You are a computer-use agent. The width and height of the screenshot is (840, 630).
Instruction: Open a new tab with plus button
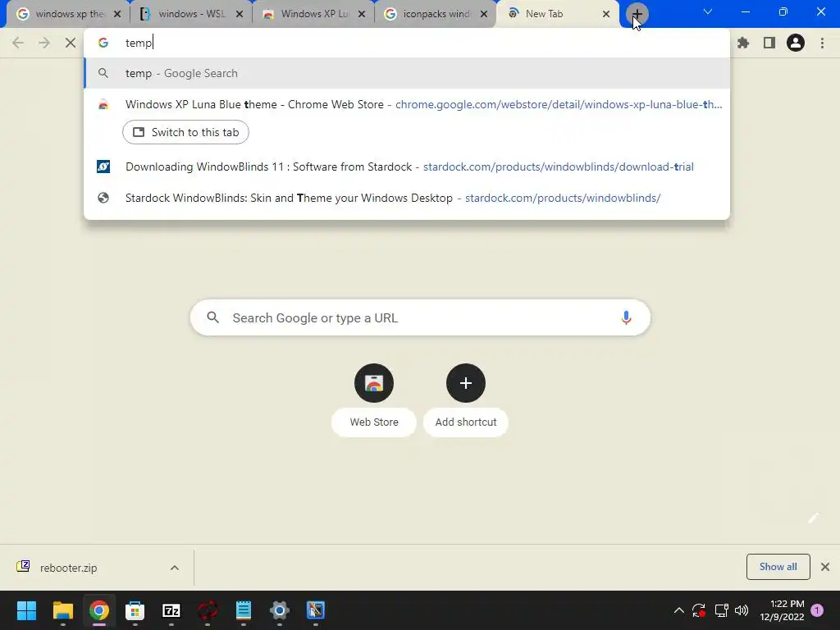637,14
